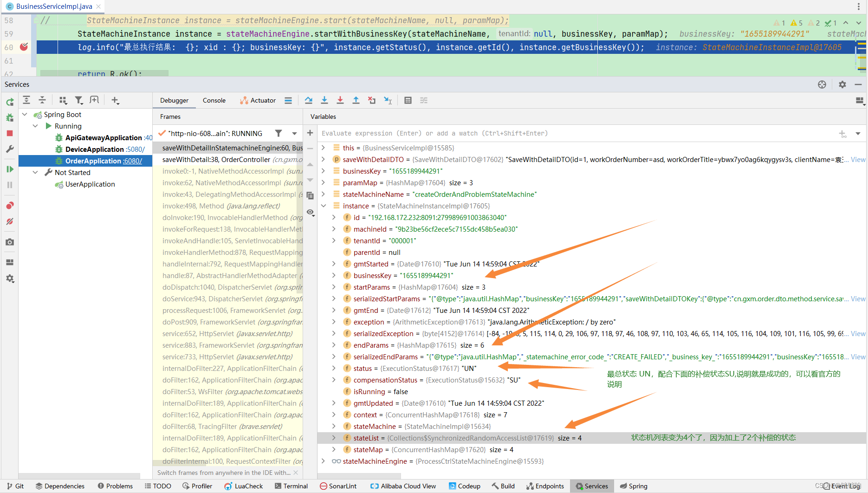The image size is (868, 493).
Task: Click View link for serializedEndParams value
Action: click(x=858, y=357)
